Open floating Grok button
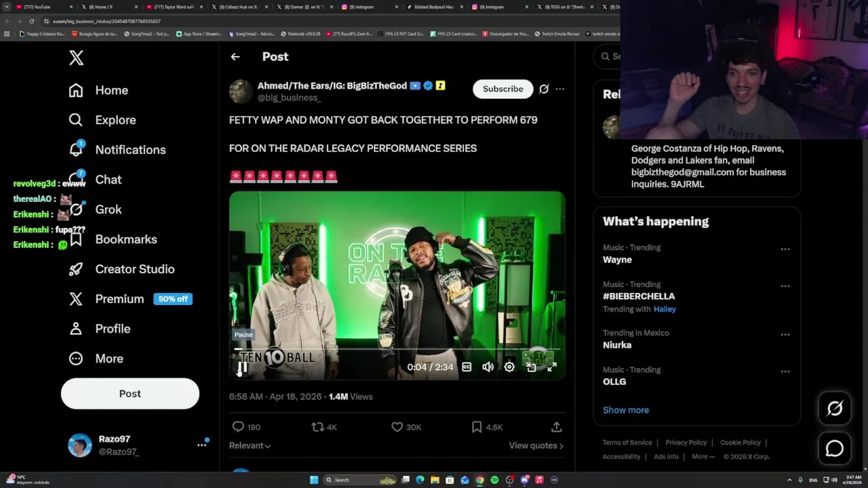This screenshot has width=868, height=488. click(834, 408)
